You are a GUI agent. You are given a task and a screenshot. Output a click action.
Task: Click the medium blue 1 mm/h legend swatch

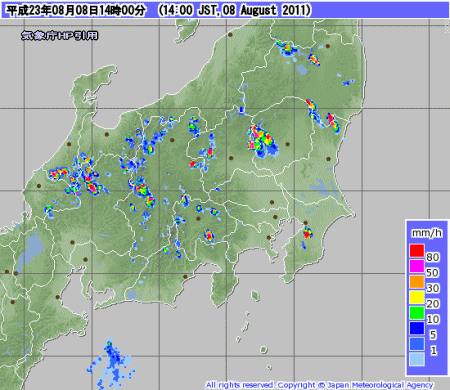click(x=417, y=344)
